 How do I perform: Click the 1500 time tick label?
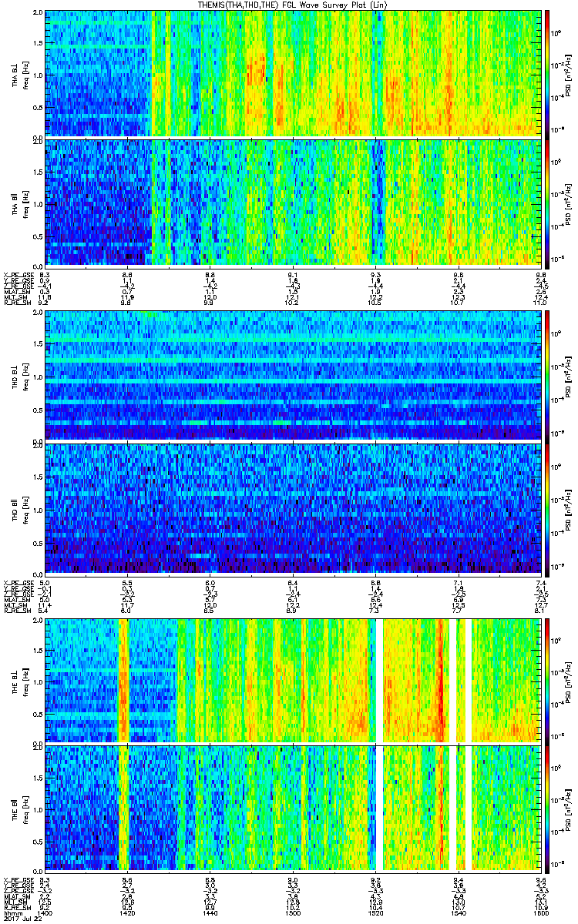(x=293, y=912)
